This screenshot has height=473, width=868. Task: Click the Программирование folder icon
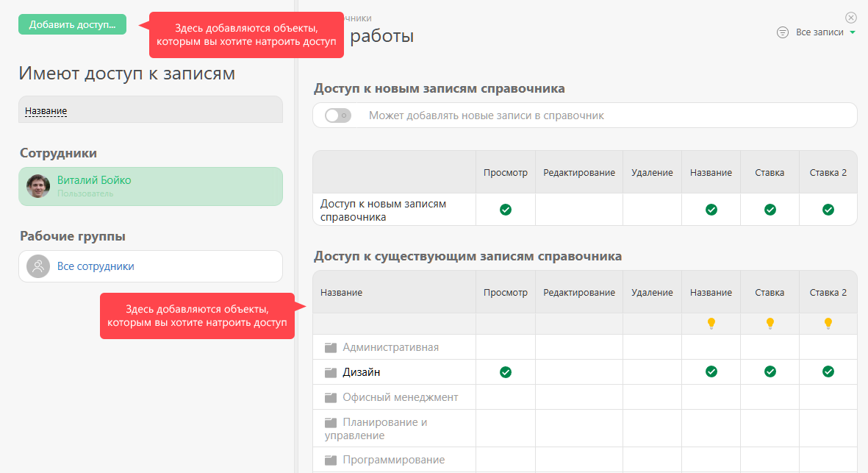[x=331, y=460]
